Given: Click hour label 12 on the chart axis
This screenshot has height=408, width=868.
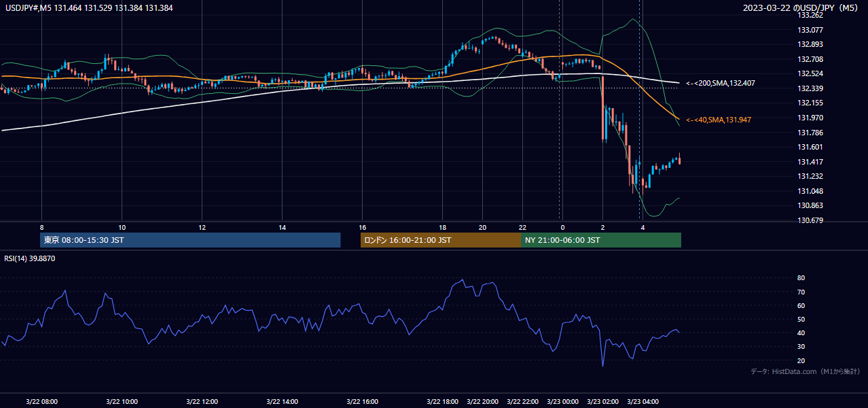Looking at the screenshot, I should click(x=202, y=227).
